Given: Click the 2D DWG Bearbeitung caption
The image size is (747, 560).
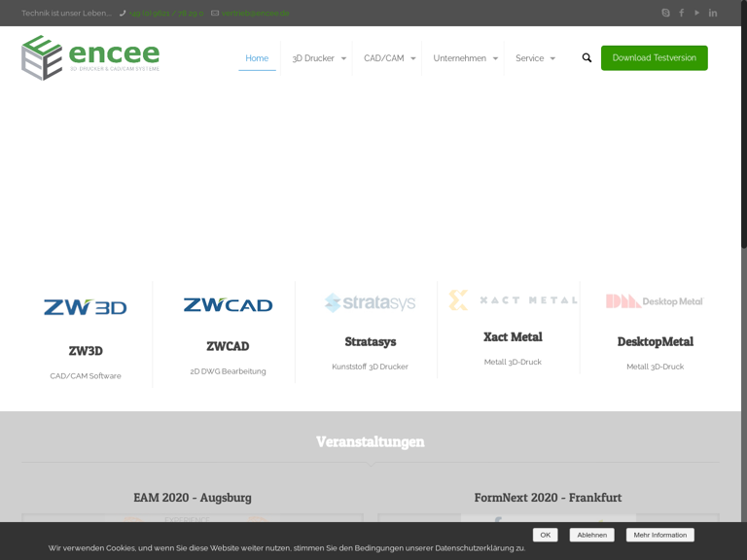Looking at the screenshot, I should (x=228, y=371).
